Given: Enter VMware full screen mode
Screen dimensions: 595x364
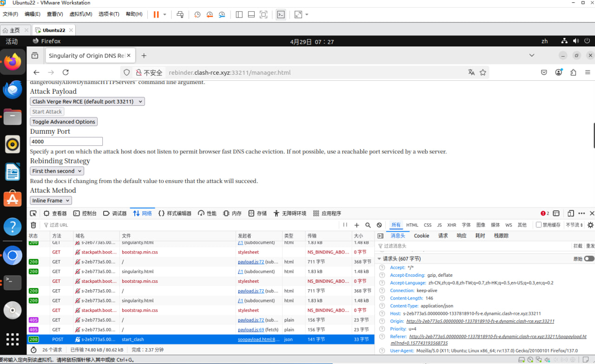Looking at the screenshot, I should coord(264,14).
